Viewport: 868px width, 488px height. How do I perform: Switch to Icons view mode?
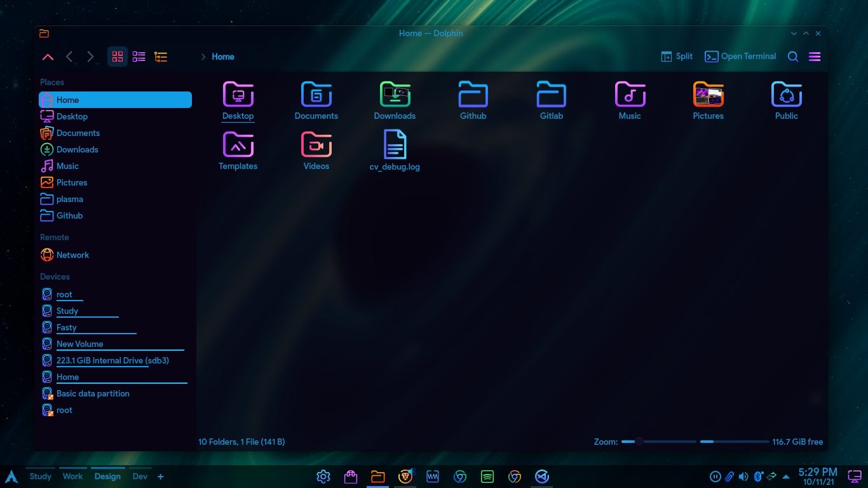118,57
